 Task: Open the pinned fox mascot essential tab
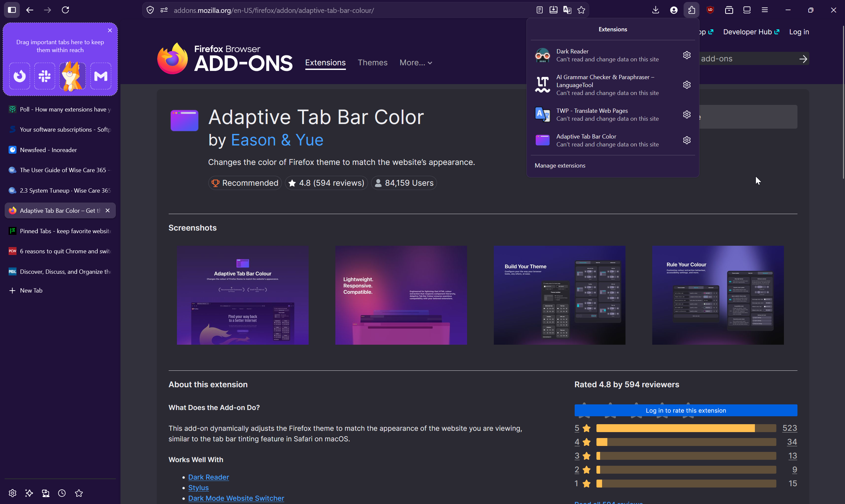tap(73, 76)
